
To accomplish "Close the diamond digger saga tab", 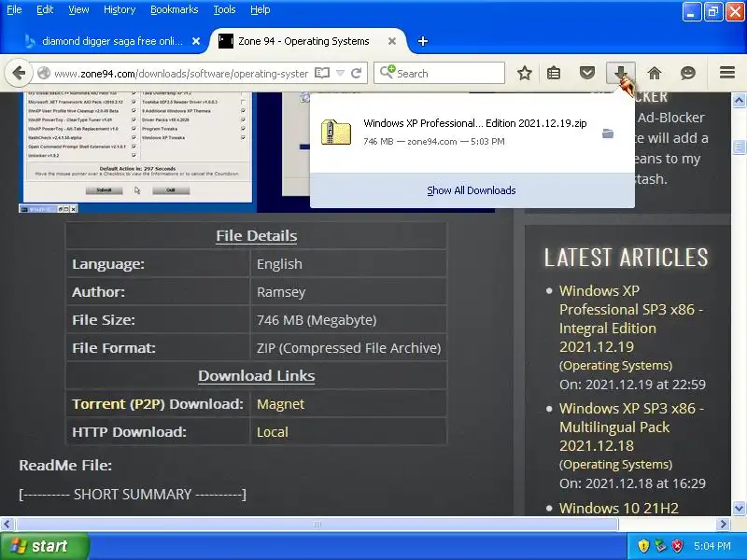I will click(196, 41).
